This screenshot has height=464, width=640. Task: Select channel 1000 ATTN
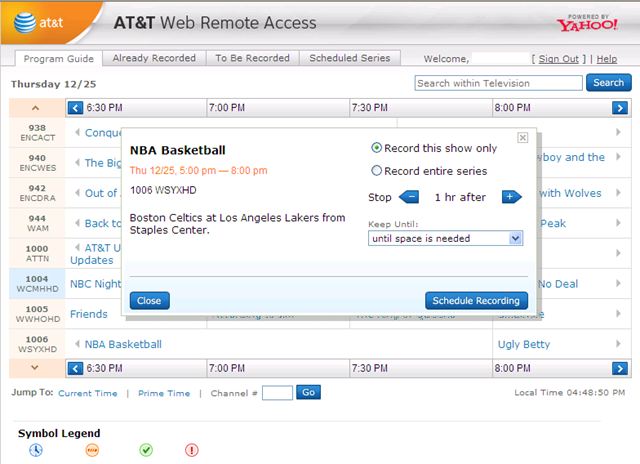[37, 253]
